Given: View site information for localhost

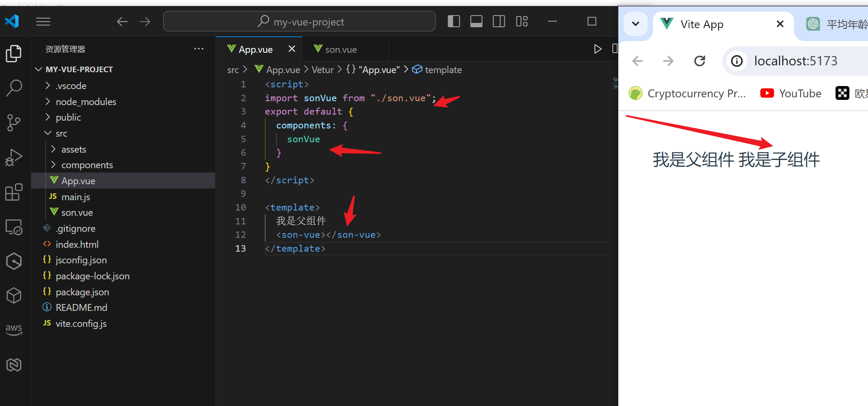Looking at the screenshot, I should pos(737,61).
